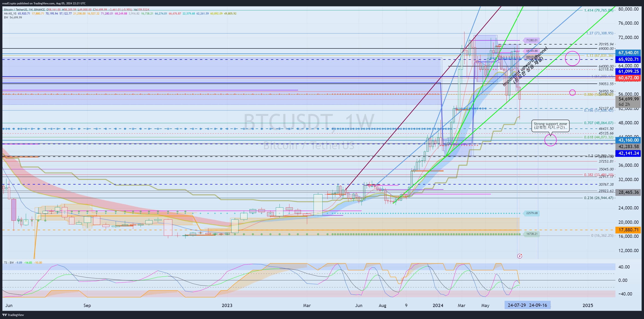The height and width of the screenshot is (319, 644).
Task: Click the 40.00 oscillator scale value
Action: pyautogui.click(x=624, y=267)
